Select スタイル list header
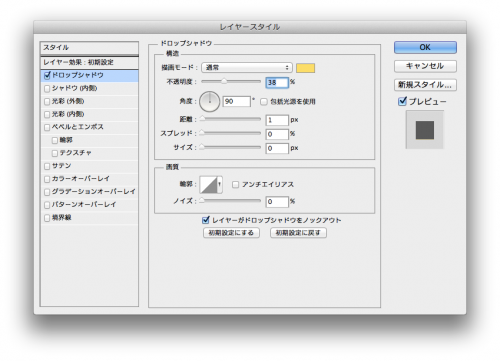The width and height of the screenshot is (500, 361). (89, 48)
